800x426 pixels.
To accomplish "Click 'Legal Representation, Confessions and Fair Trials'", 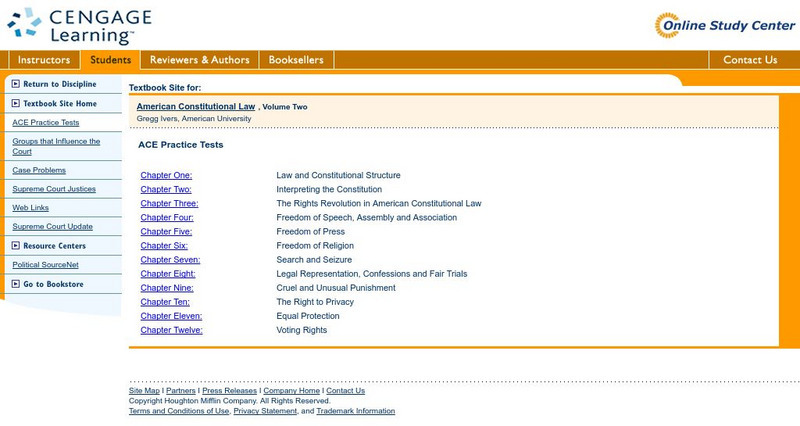I will 372,273.
